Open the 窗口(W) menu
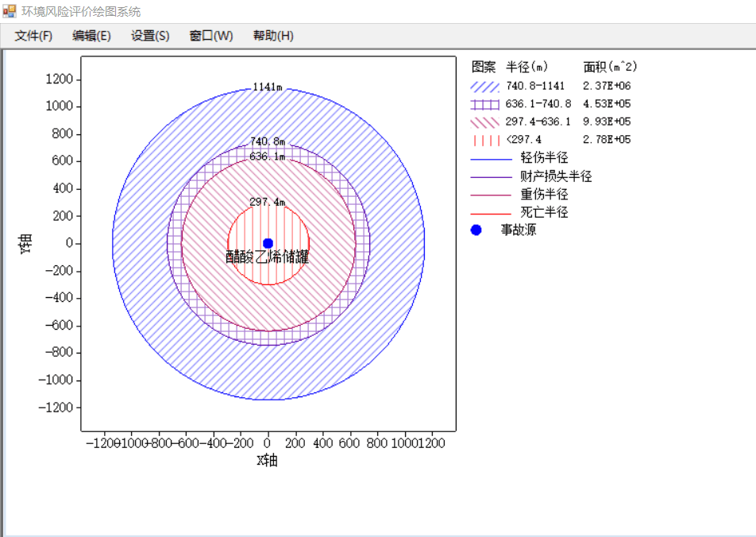 coord(211,36)
